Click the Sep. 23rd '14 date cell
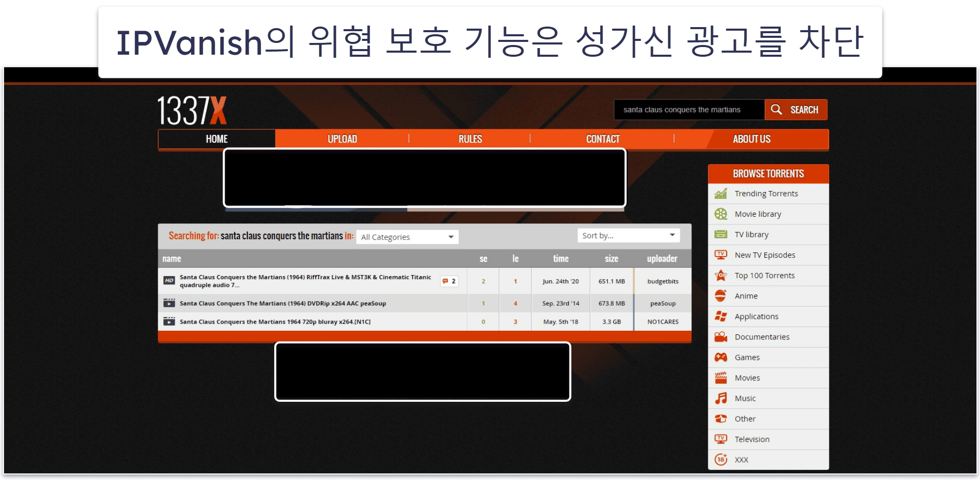980x480 pixels. 561,303
